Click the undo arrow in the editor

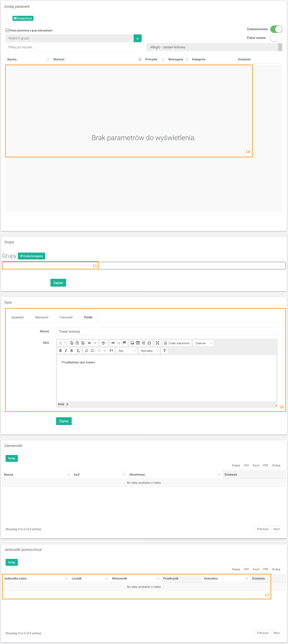(x=89, y=343)
